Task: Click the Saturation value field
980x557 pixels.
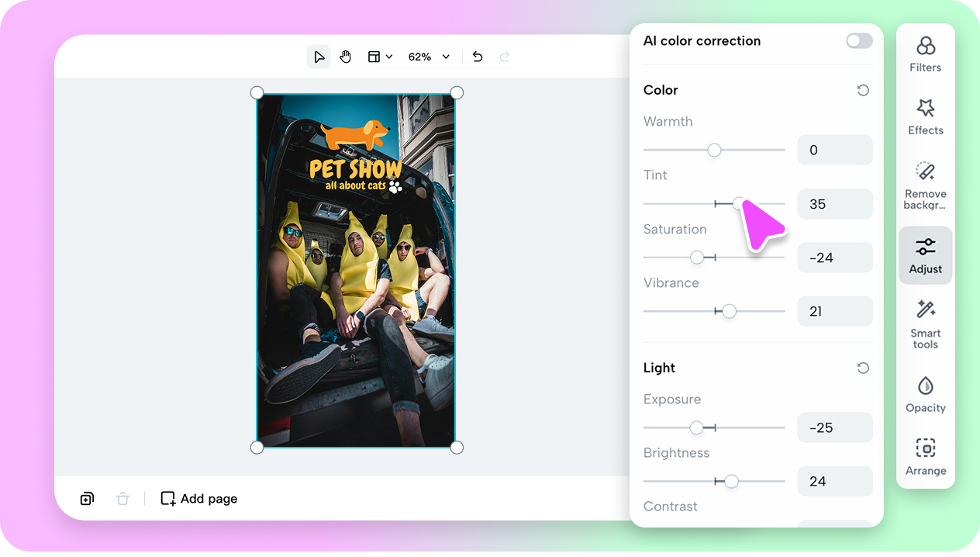Action: coord(834,258)
